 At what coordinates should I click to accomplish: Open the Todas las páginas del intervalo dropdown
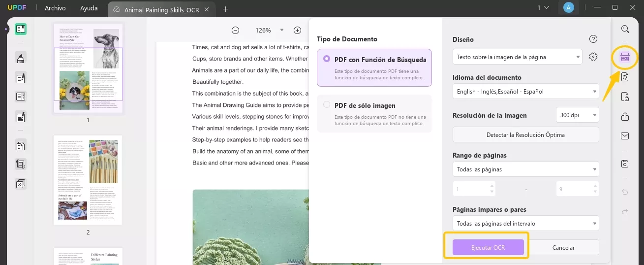[x=525, y=223]
